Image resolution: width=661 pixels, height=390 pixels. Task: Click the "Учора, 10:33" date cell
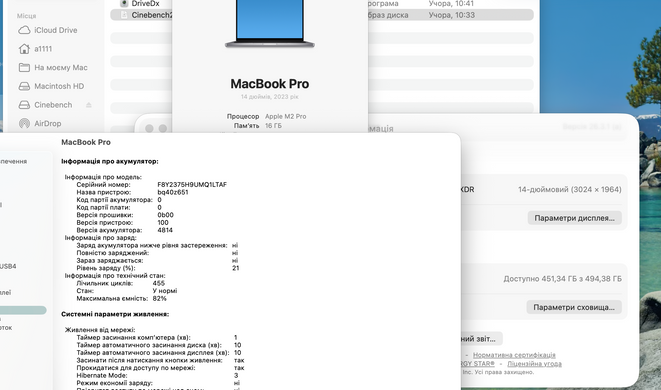coord(451,15)
